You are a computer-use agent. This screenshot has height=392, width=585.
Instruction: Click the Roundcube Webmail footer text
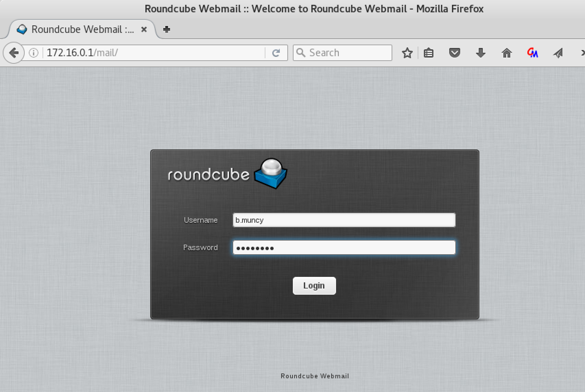click(315, 376)
